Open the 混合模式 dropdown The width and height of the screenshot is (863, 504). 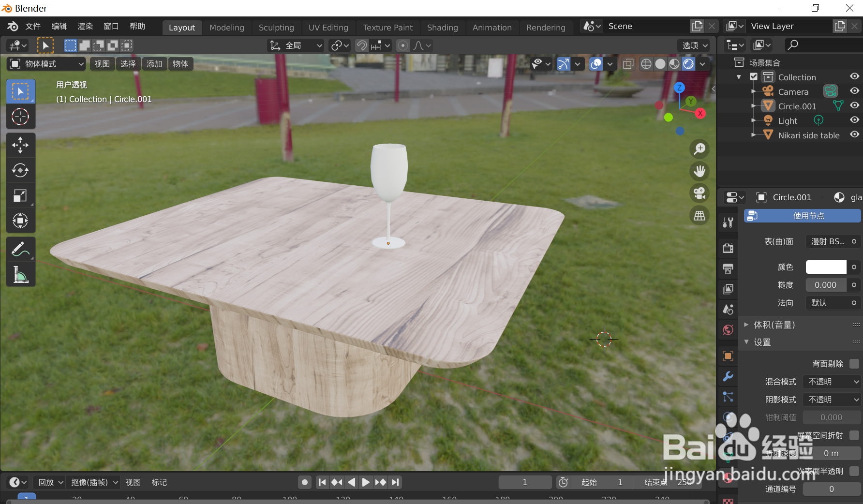pyautogui.click(x=831, y=382)
